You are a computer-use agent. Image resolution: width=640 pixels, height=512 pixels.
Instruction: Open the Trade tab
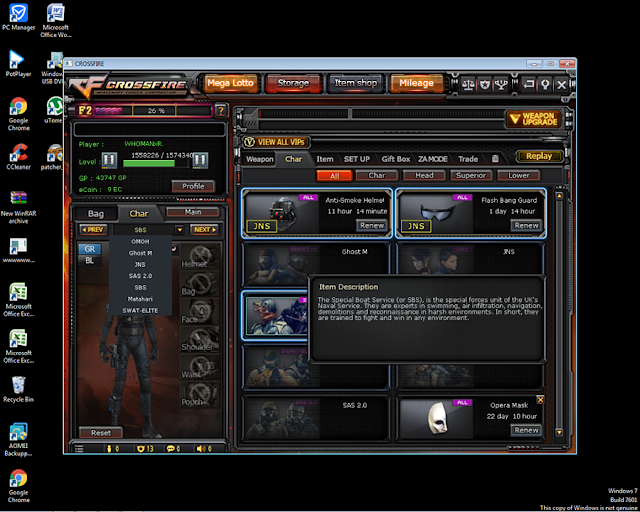click(468, 159)
